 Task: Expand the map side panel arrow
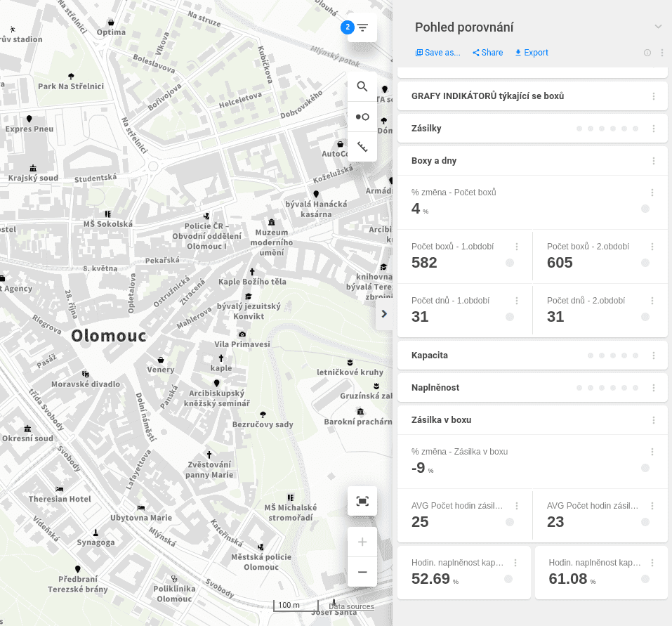pyautogui.click(x=384, y=314)
